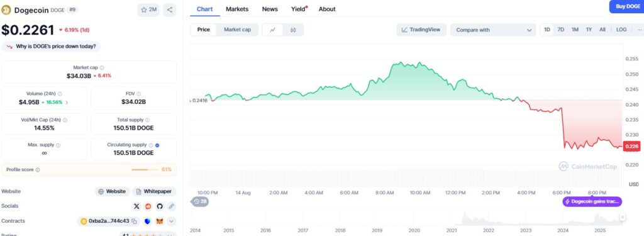Click the star watchlist icon showing 2M
This screenshot has width=644, height=236.
point(148,10)
